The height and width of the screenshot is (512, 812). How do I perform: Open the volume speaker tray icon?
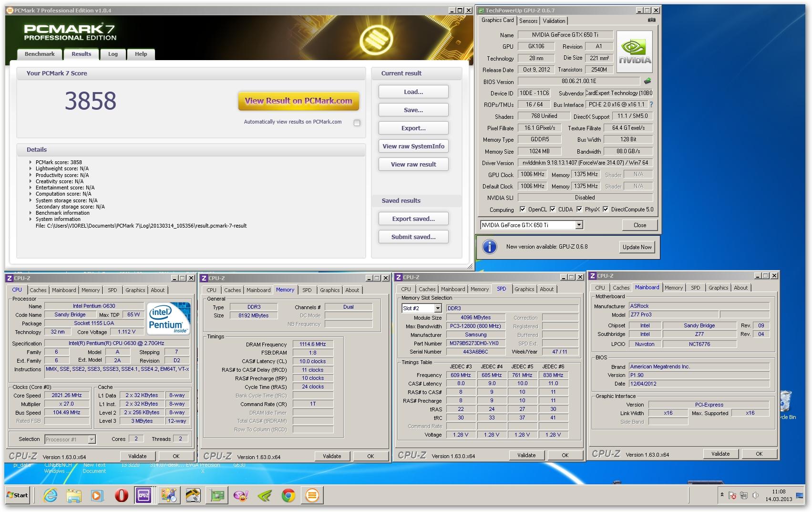click(x=755, y=495)
